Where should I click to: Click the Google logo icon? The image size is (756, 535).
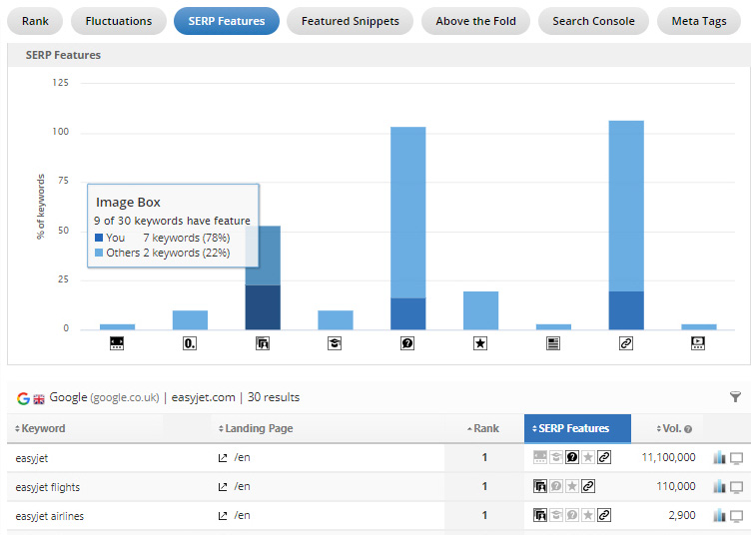tap(23, 398)
